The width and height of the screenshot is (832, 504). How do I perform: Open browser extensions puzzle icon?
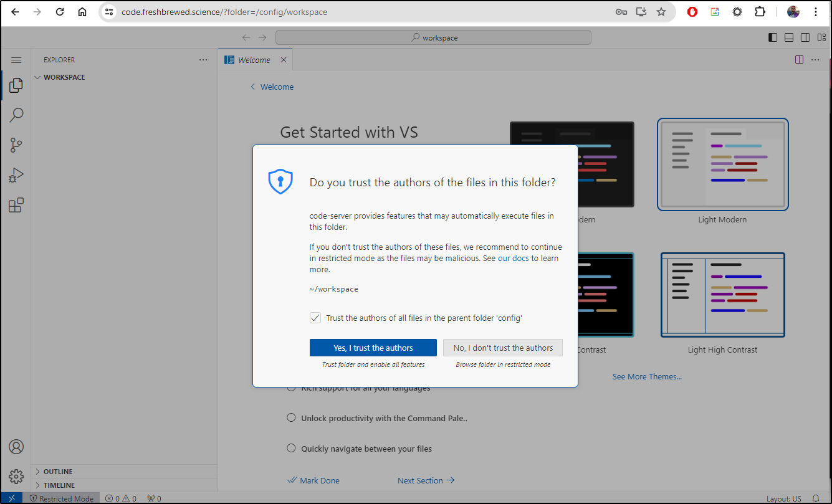click(760, 12)
